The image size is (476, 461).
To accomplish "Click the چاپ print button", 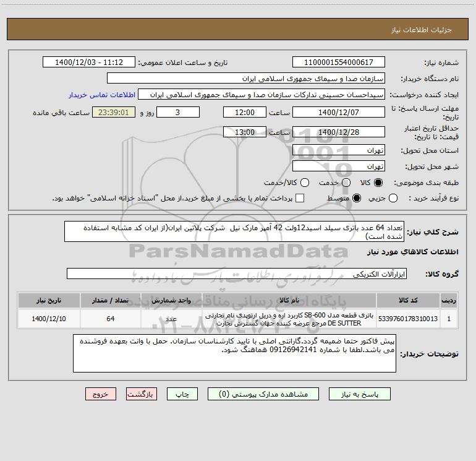I will [182, 394].
